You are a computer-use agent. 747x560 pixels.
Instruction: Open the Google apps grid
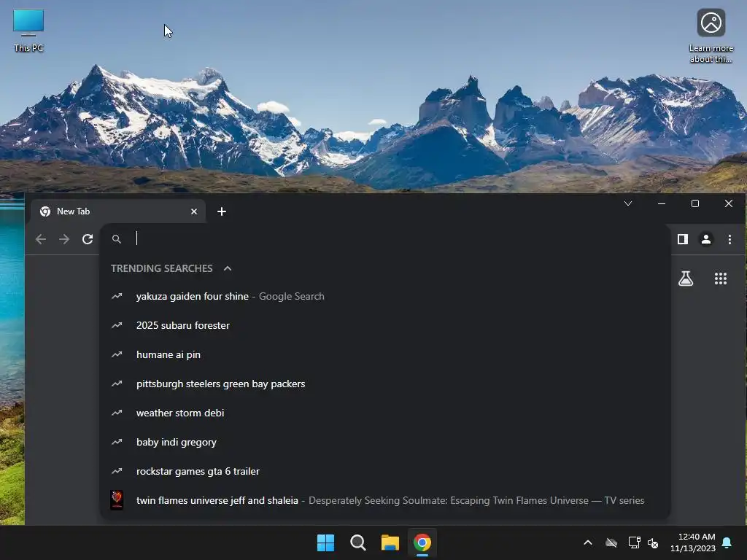tap(721, 279)
